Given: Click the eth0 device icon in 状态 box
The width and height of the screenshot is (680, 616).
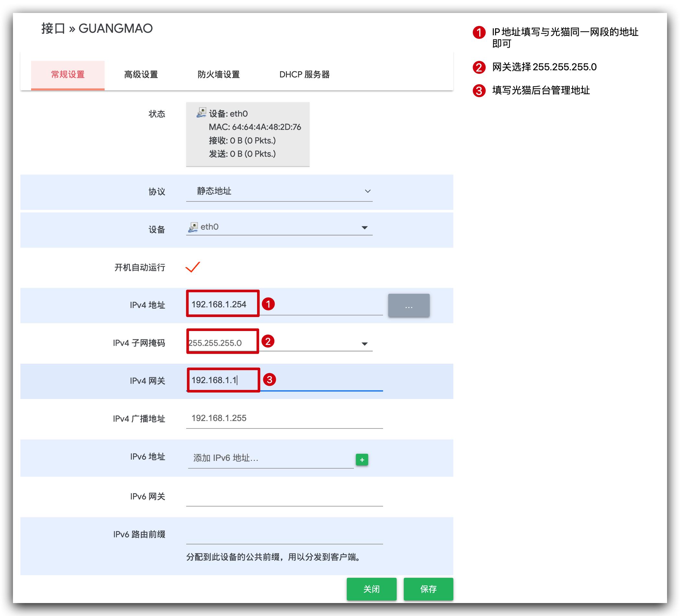Looking at the screenshot, I should click(201, 113).
